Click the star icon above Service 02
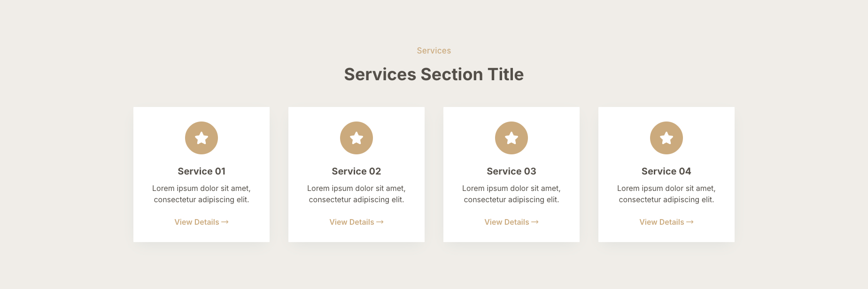Screen dimensions: 868x289 click(356, 138)
